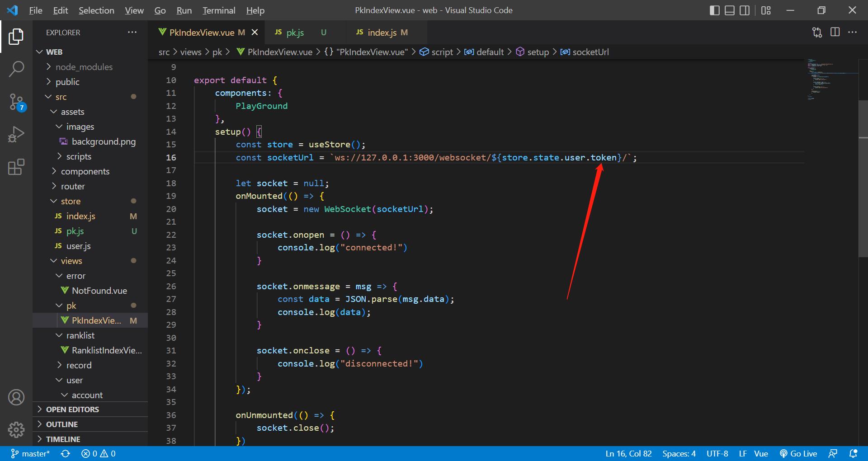Open the Accounts menu icon
This screenshot has height=461, width=868.
click(x=16, y=397)
